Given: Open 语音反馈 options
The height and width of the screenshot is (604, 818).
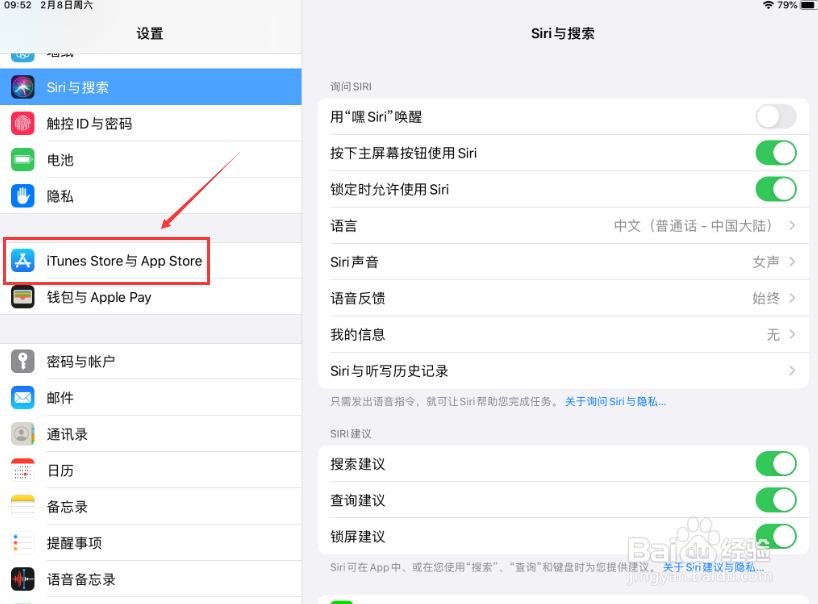Looking at the screenshot, I should click(x=560, y=297).
